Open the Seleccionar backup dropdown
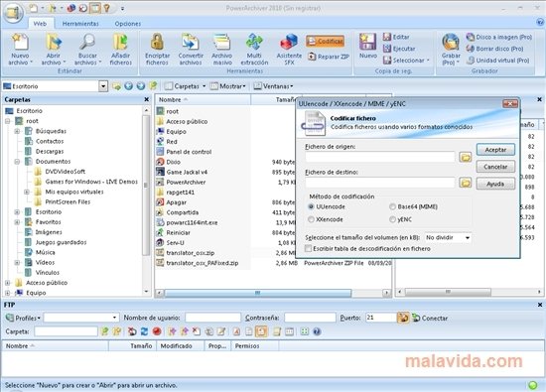The image size is (546, 392). 406,61
